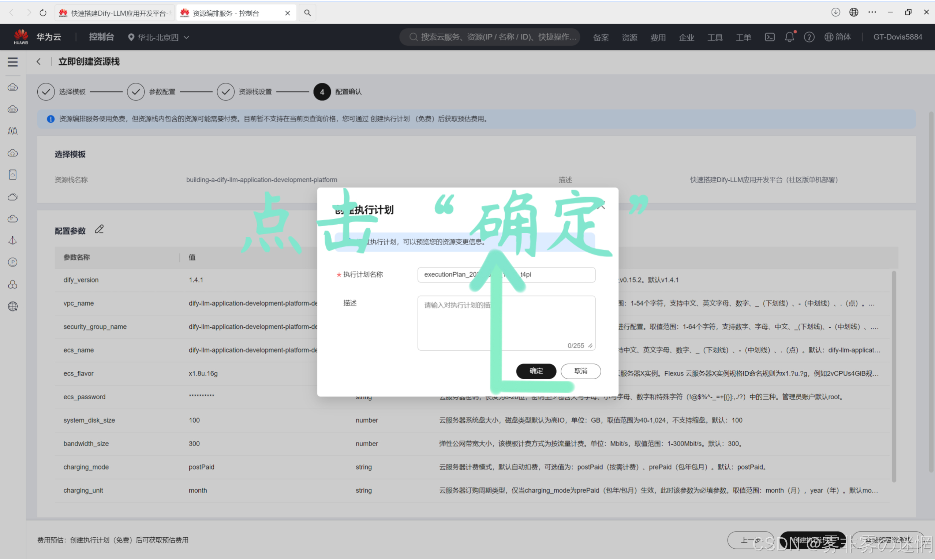Image resolution: width=935 pixels, height=560 pixels.
Task: Open the 费用 menu
Action: coord(658,37)
